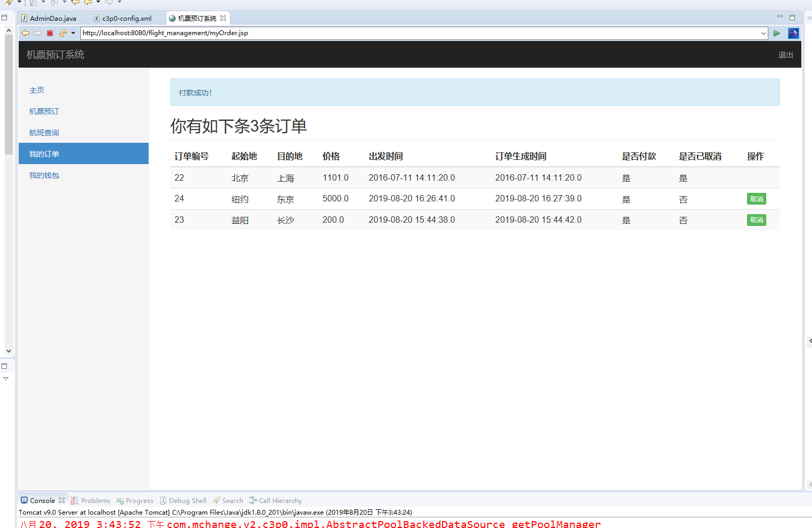Open the c3p0-config.xml editor tab
The width and height of the screenshot is (812, 528).
[x=126, y=18]
